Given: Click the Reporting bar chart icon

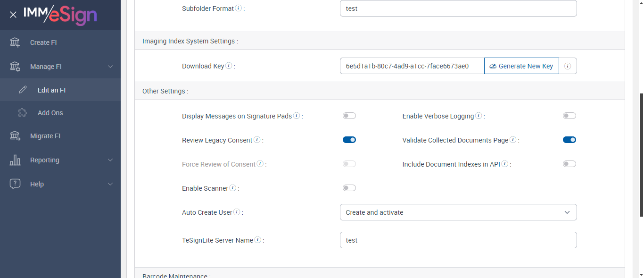Looking at the screenshot, I should point(15,160).
